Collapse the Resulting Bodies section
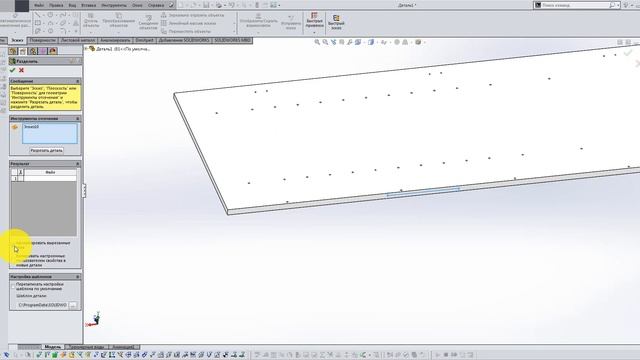The height and width of the screenshot is (360, 640). pos(78,164)
